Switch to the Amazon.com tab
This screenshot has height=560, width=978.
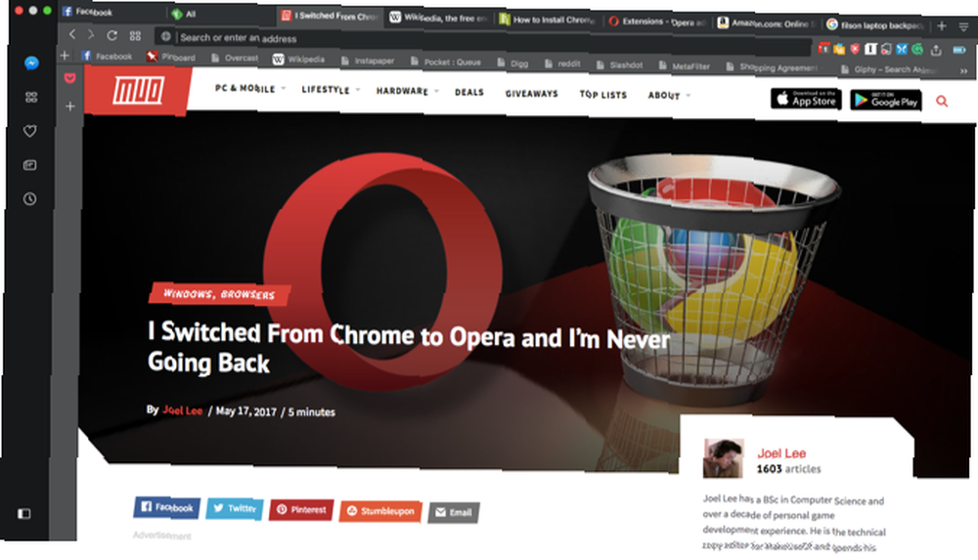point(766,23)
